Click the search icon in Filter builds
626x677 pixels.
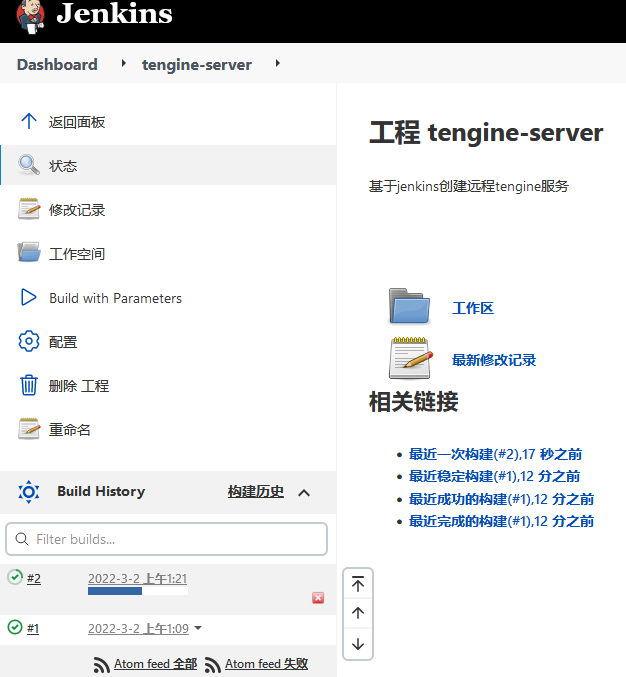[22, 539]
